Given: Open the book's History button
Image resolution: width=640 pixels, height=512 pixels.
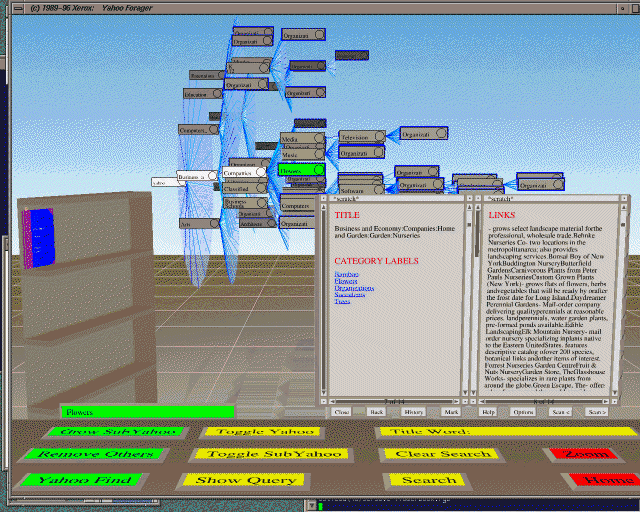Looking at the screenshot, I should click(413, 412).
